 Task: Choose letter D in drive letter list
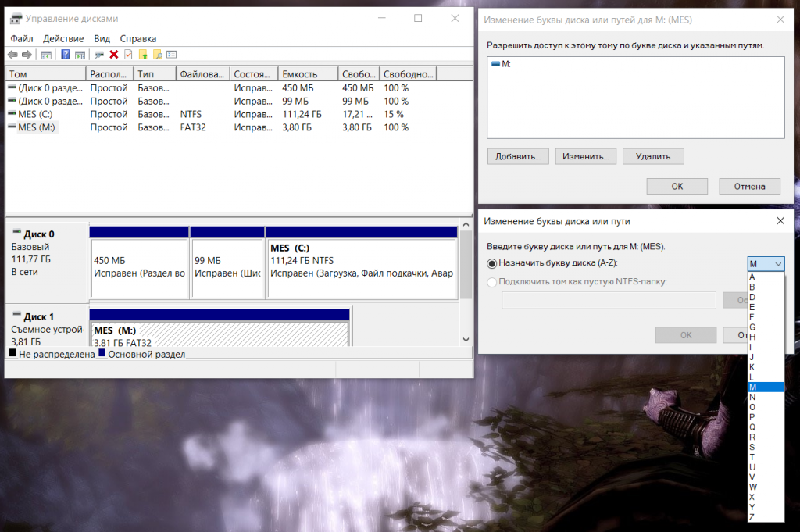coord(766,297)
